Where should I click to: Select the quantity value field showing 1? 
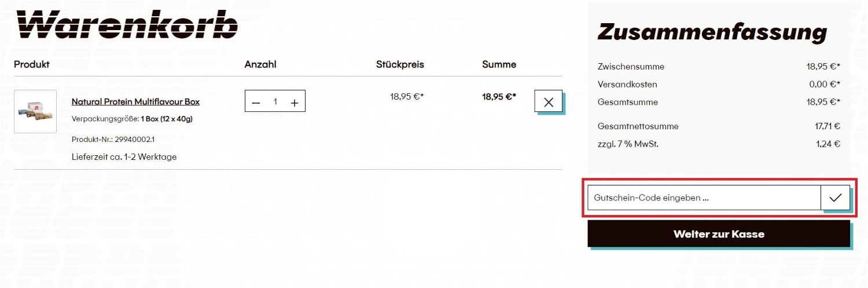(x=275, y=102)
